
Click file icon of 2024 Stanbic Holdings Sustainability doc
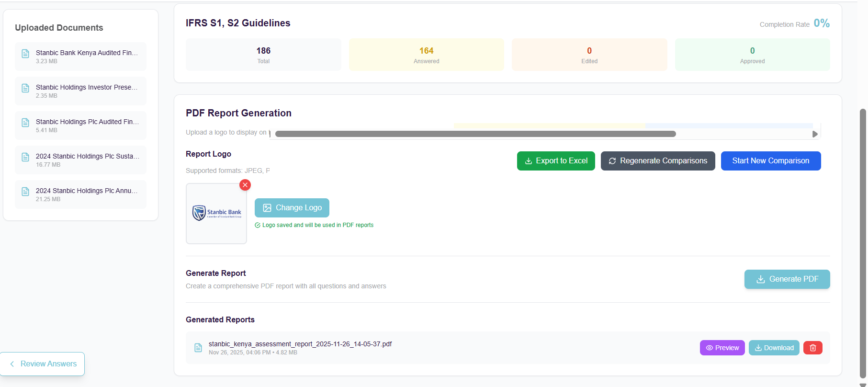point(25,157)
